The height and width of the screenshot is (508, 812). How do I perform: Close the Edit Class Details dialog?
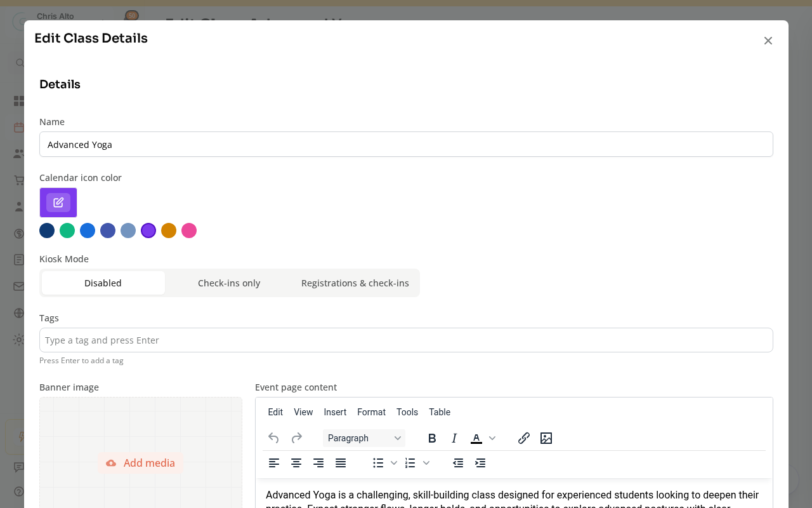click(768, 41)
